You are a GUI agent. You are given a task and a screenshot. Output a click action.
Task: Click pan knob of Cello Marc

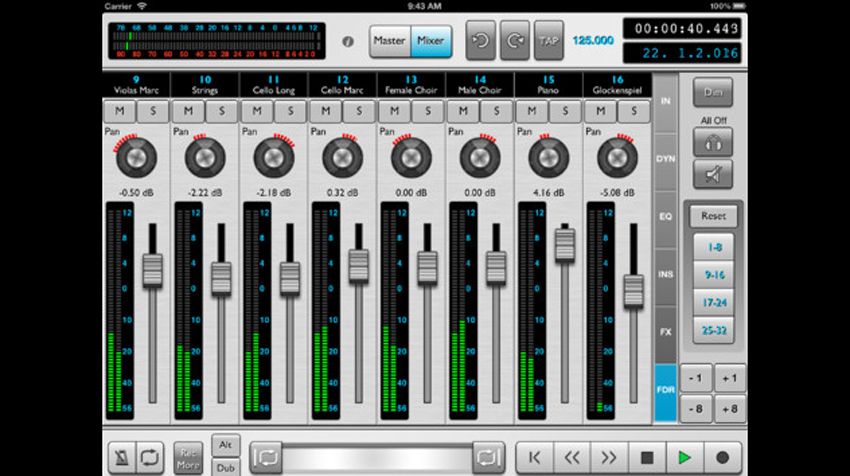[343, 158]
